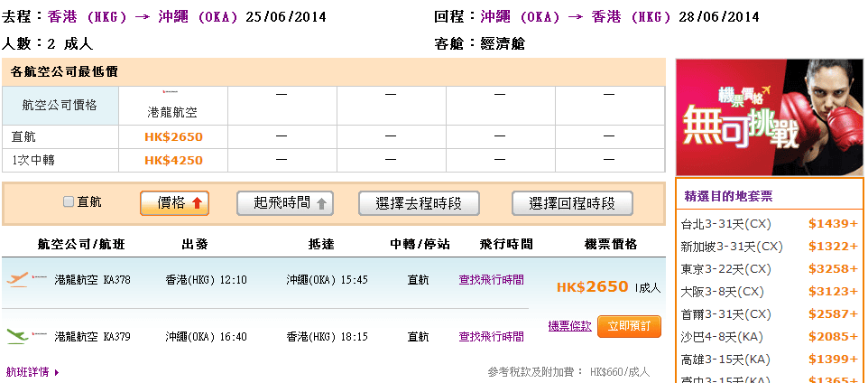The width and height of the screenshot is (868, 383).
Task: Click the airline icon beside flight KA379
Action: [x=17, y=336]
